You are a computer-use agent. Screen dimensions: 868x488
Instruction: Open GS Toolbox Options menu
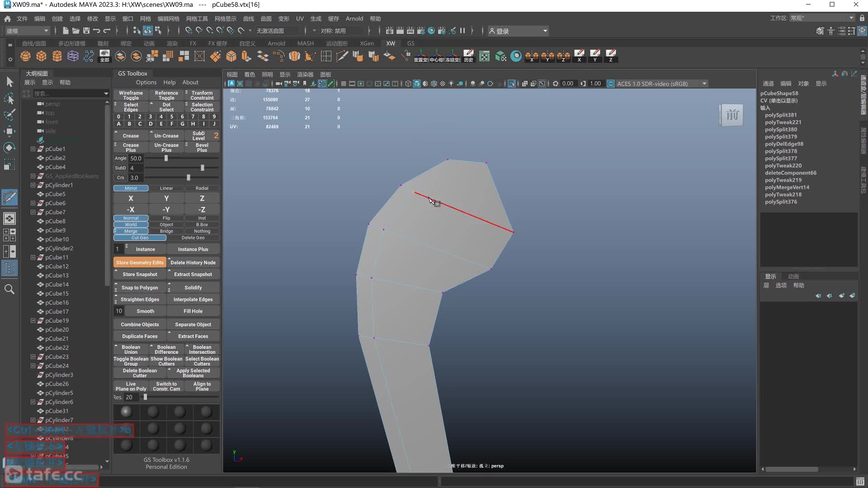click(146, 82)
